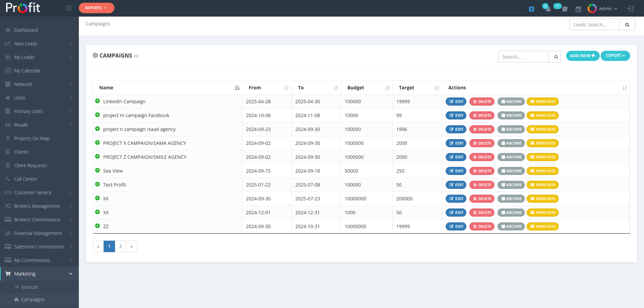Expand the Test Profit campaign row
The width and height of the screenshot is (644, 308).
tap(97, 184)
